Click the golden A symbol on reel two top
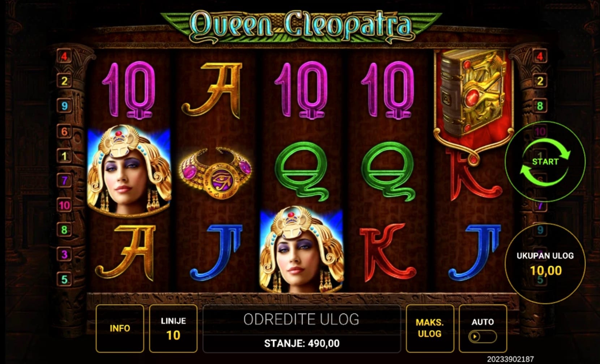The image size is (600, 364). pos(213,90)
